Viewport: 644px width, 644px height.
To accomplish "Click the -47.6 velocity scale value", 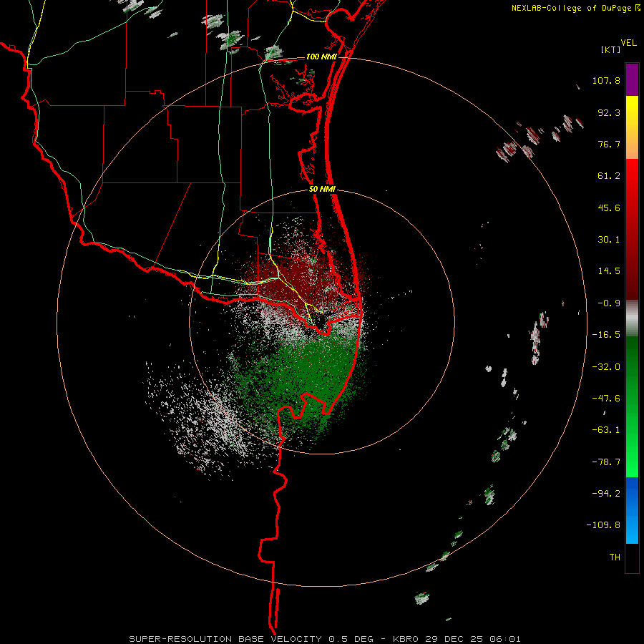I will coord(606,399).
